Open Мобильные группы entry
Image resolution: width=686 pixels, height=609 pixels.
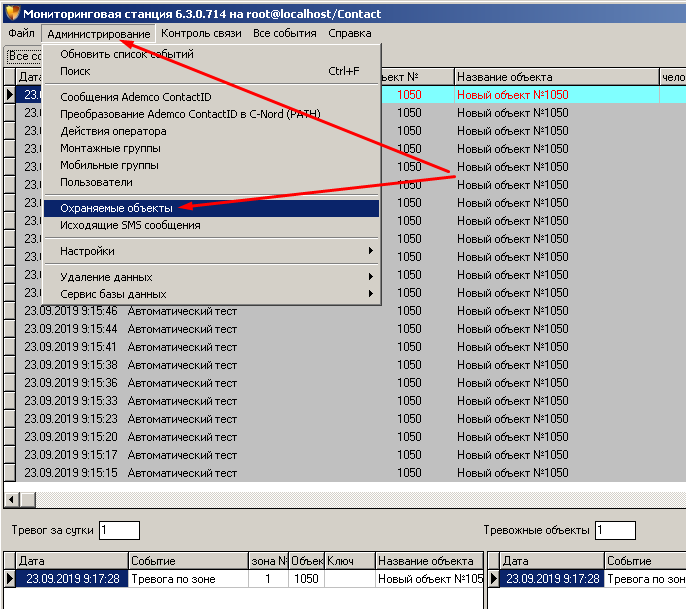[x=211, y=165]
